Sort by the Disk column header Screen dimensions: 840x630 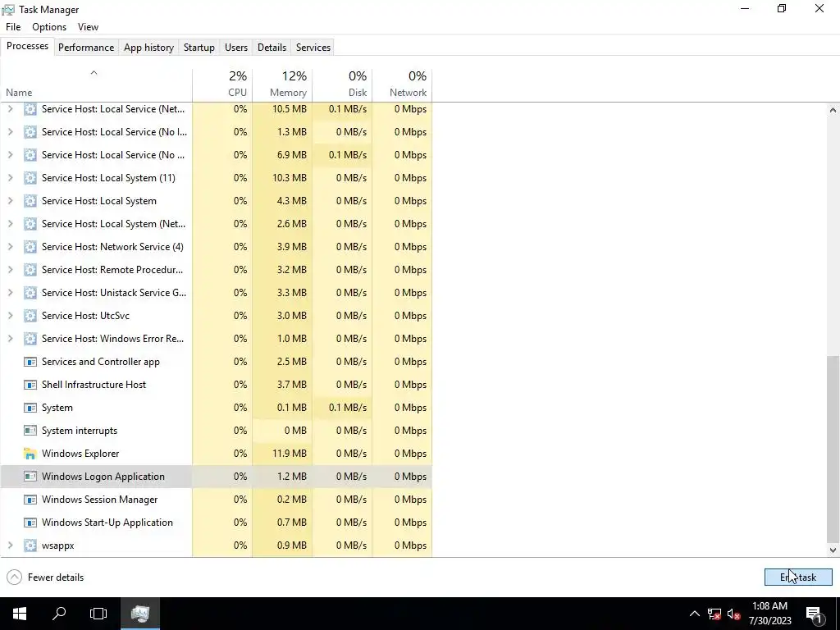[342, 84]
